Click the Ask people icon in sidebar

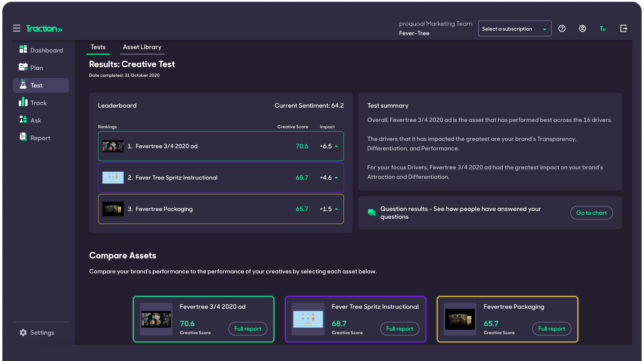pyautogui.click(x=23, y=119)
